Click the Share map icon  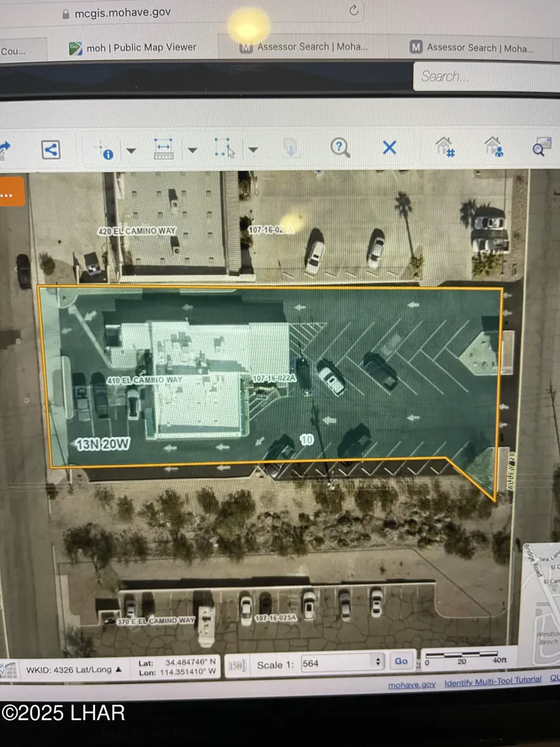(51, 149)
